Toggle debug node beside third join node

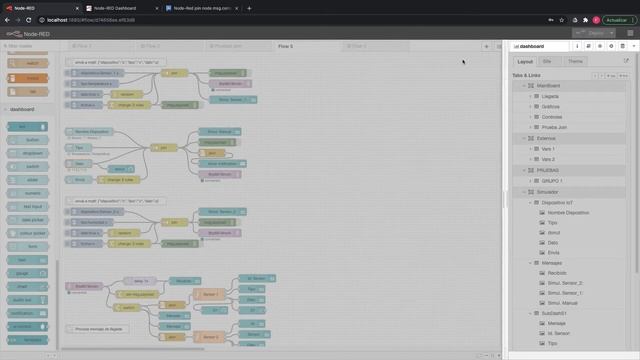point(238,222)
